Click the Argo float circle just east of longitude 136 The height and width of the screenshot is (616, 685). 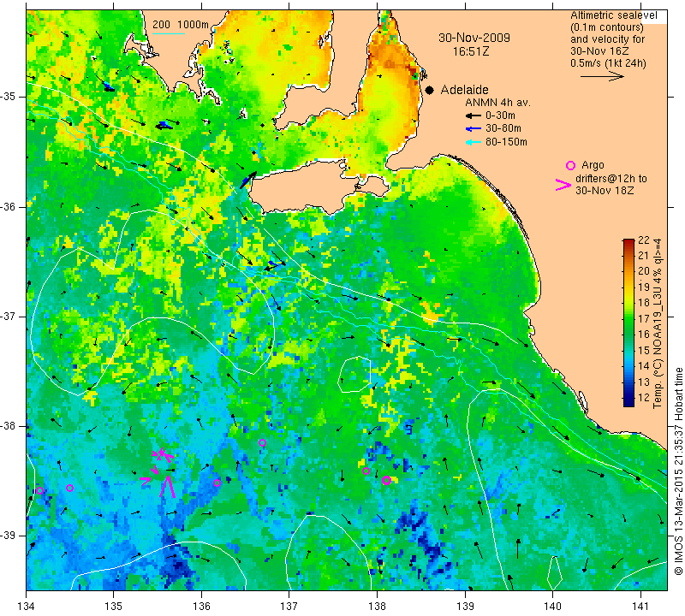pyautogui.click(x=217, y=483)
